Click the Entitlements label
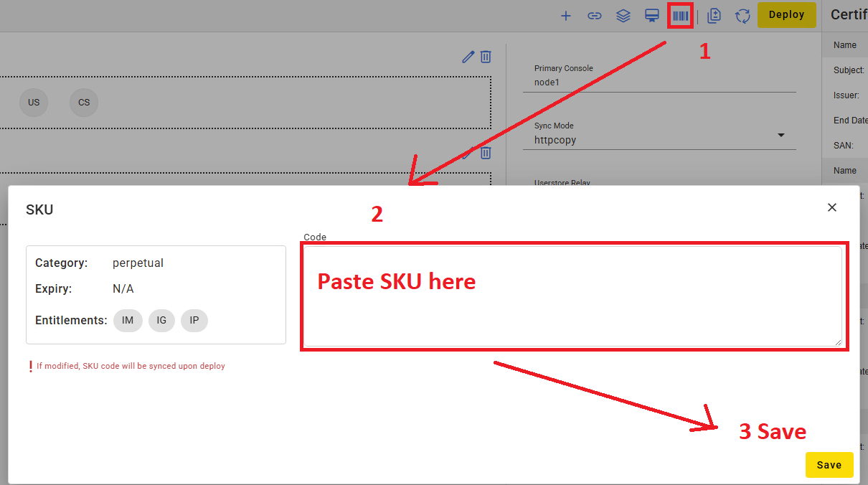 (x=71, y=321)
